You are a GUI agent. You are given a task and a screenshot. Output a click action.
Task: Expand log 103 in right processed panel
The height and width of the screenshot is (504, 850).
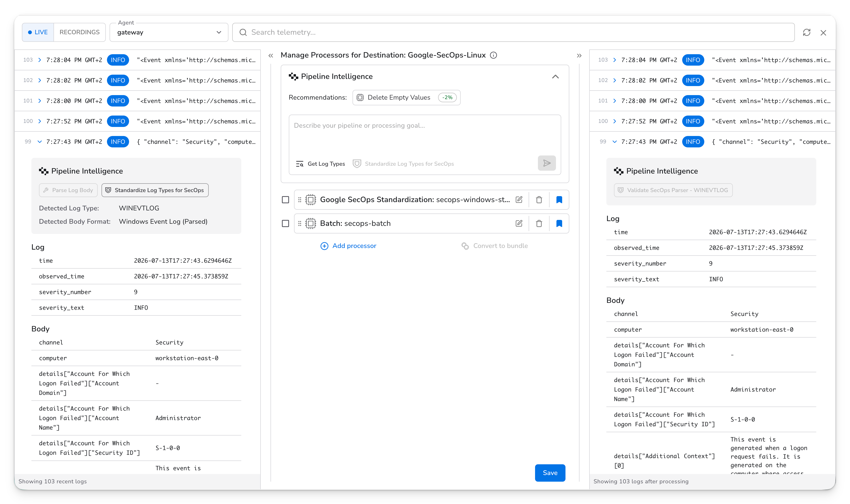pyautogui.click(x=614, y=60)
